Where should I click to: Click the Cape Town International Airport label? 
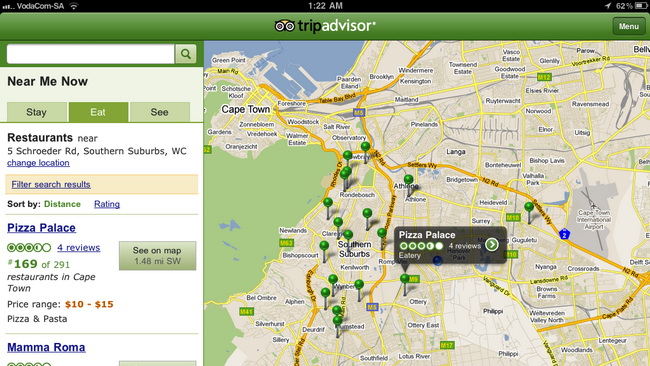tap(594, 219)
